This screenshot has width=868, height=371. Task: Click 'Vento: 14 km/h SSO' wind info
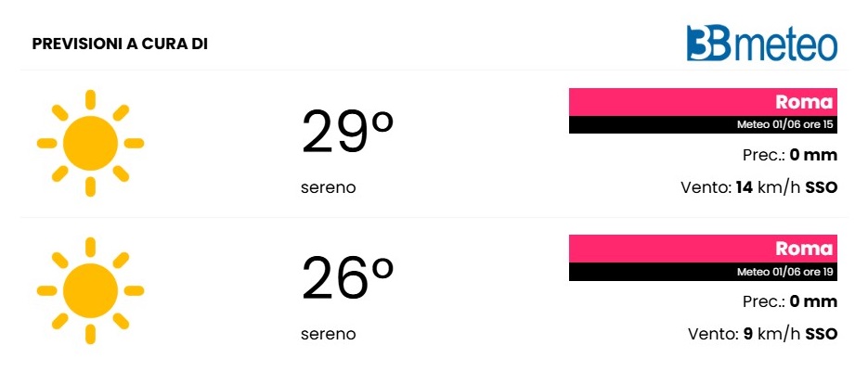[x=759, y=188]
